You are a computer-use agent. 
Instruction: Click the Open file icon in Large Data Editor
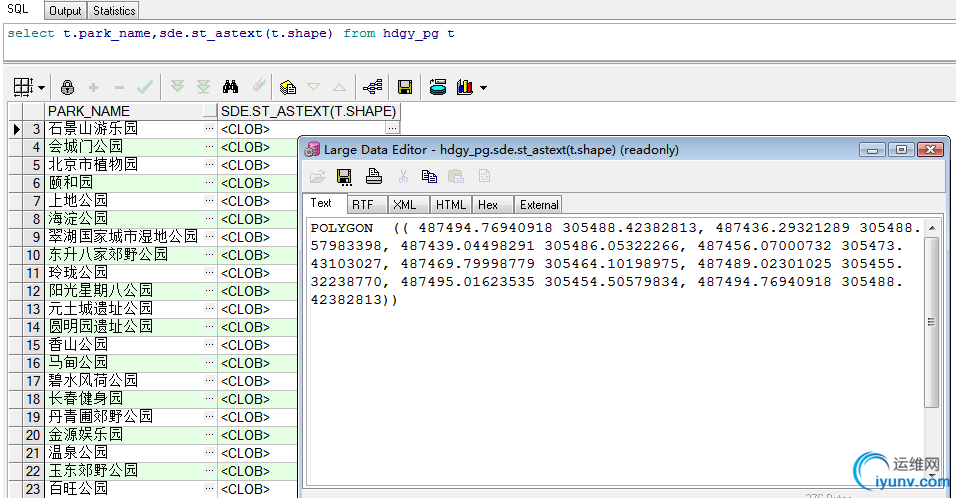click(318, 177)
